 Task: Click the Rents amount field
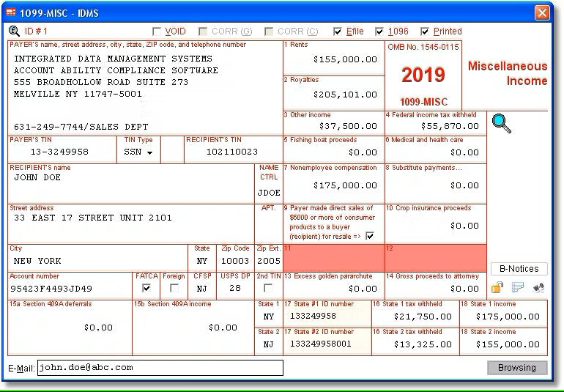pyautogui.click(x=333, y=59)
